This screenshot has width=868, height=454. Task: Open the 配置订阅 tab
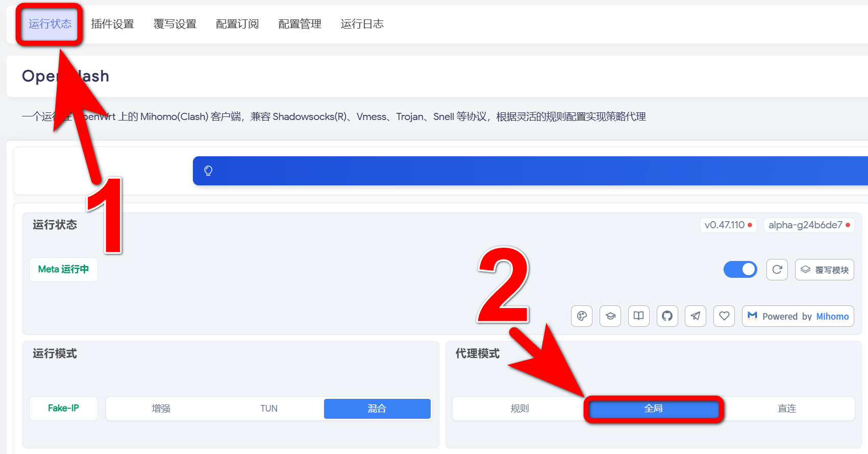click(x=237, y=24)
